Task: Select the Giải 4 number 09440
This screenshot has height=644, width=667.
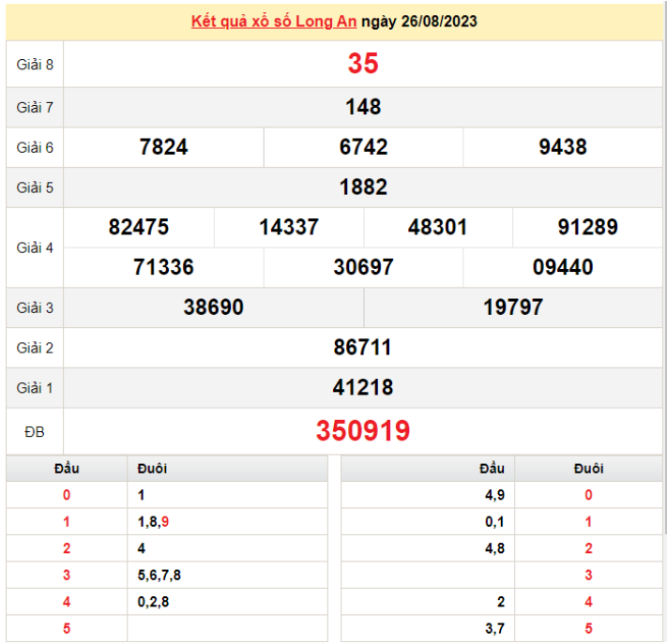Action: pos(563,267)
